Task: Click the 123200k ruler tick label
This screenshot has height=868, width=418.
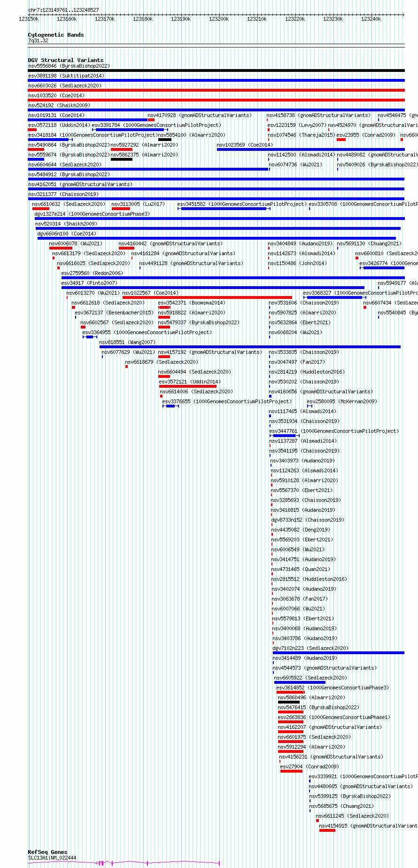Action: click(219, 19)
